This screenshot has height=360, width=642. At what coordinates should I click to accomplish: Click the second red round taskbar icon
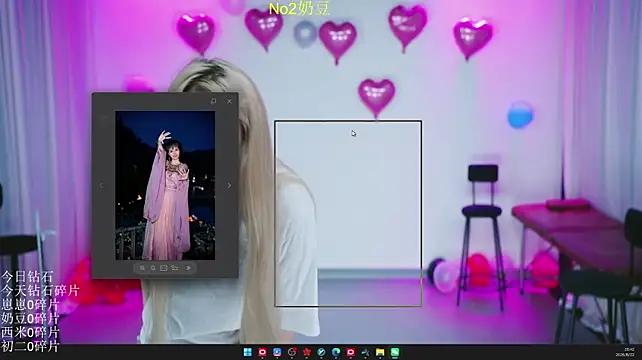350,352
